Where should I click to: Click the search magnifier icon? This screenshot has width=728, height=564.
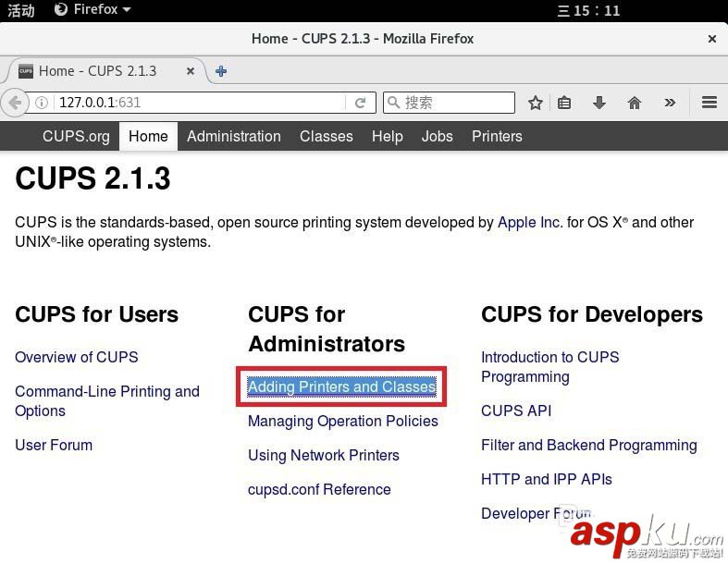[393, 102]
